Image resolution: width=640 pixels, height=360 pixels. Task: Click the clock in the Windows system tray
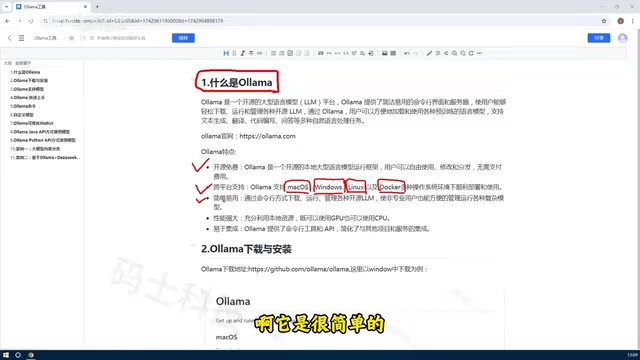point(632,355)
